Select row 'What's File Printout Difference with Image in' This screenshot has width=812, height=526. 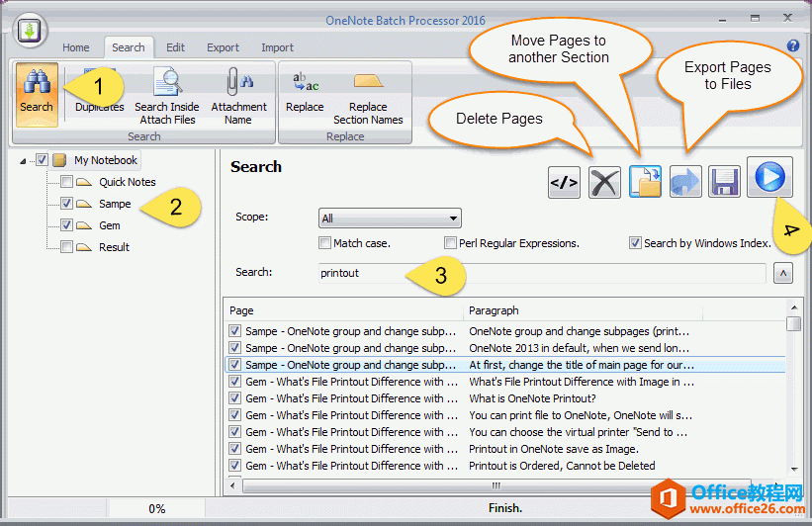505,382
